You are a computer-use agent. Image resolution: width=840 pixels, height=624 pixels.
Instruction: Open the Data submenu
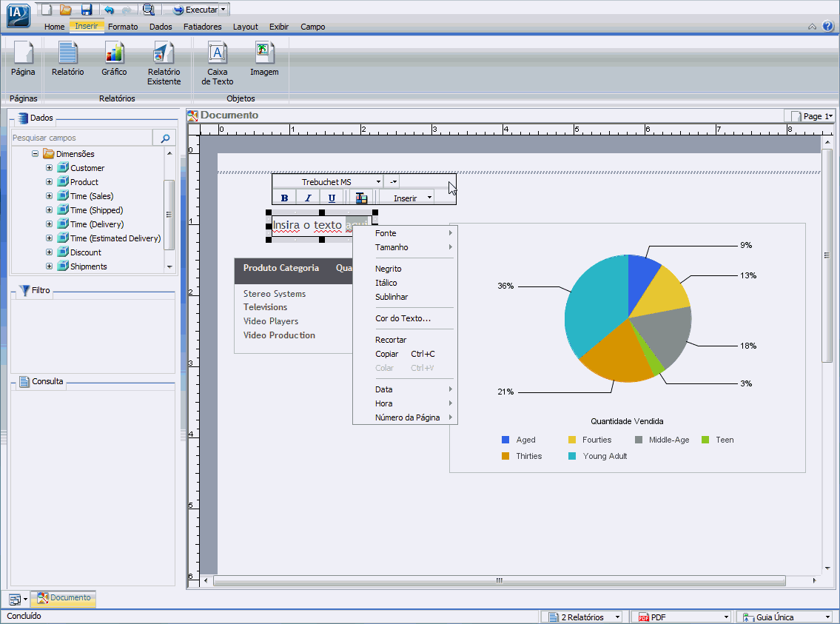pyautogui.click(x=405, y=389)
